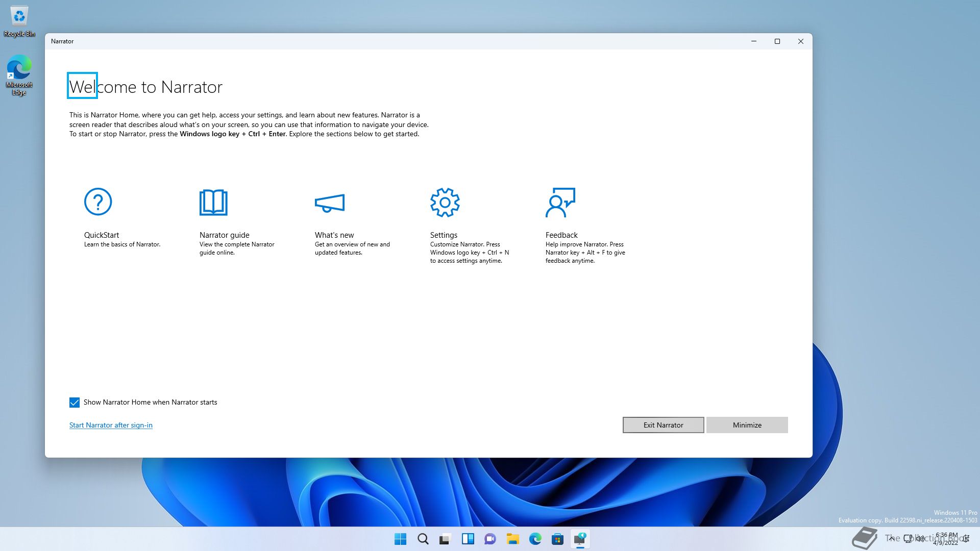Click the Settings title under the gear
The width and height of the screenshot is (980, 551).
(x=444, y=235)
